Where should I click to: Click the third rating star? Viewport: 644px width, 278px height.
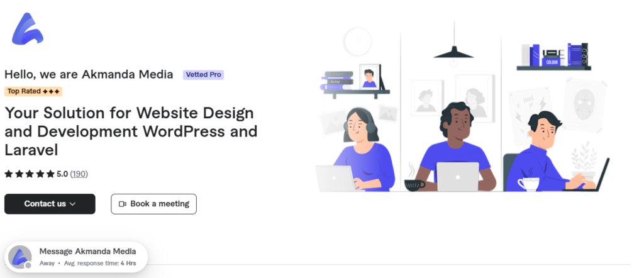(30, 174)
